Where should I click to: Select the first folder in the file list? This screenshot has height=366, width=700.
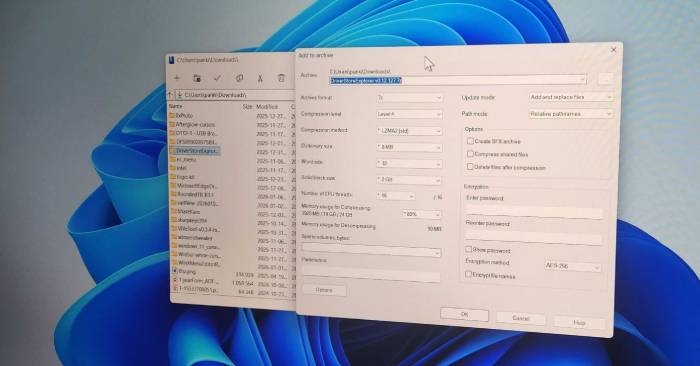click(181, 115)
